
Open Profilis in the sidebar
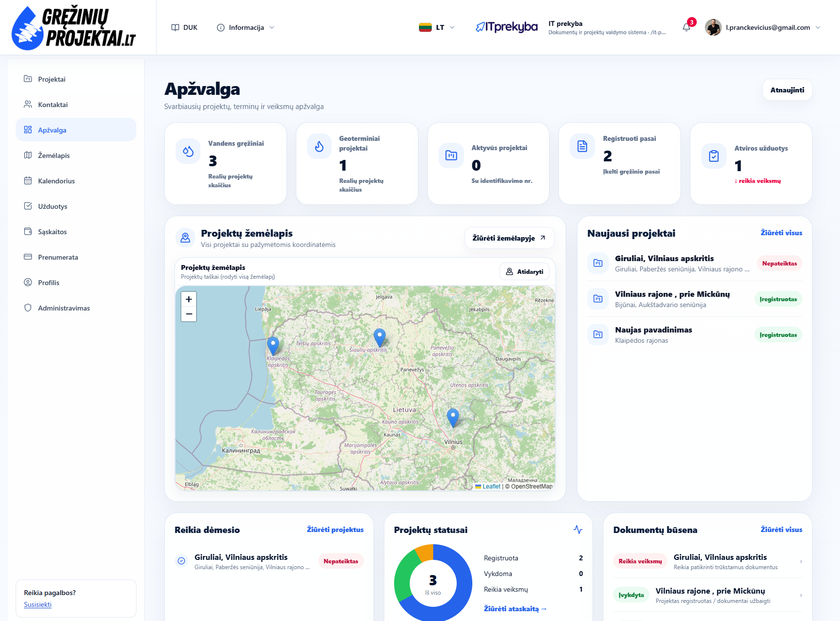coord(76,283)
